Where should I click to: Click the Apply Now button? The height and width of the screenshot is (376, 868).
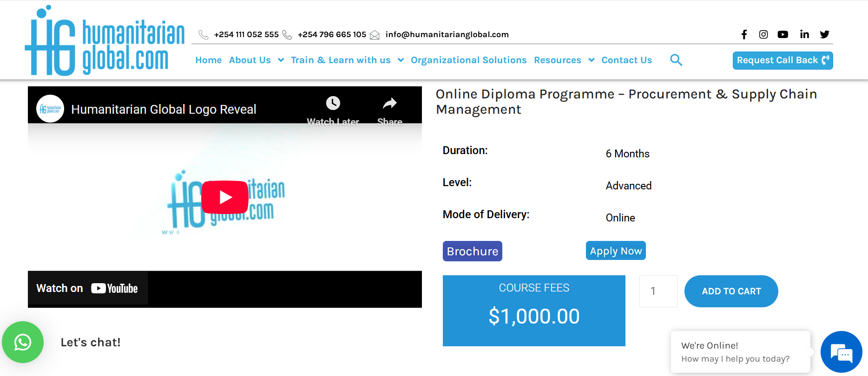(616, 251)
